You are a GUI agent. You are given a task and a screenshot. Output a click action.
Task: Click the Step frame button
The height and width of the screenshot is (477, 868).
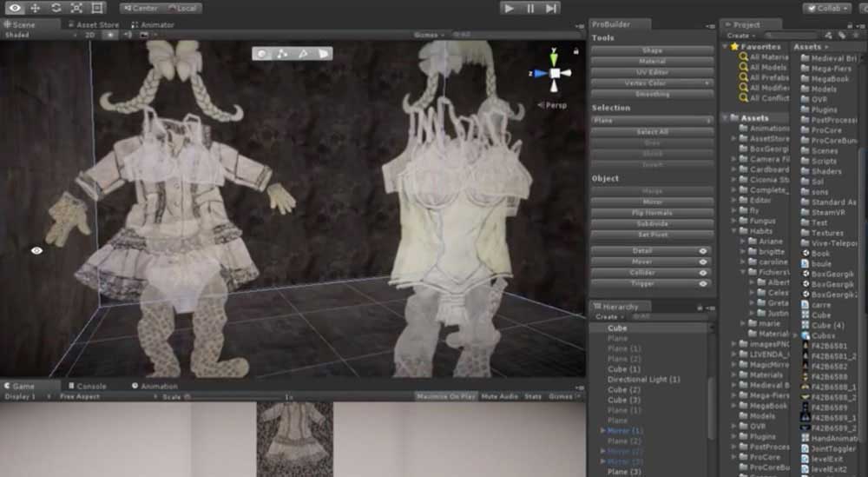click(551, 8)
